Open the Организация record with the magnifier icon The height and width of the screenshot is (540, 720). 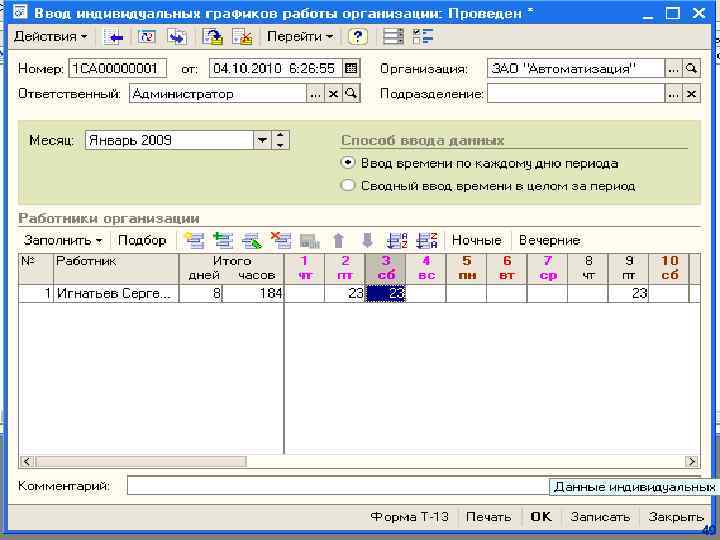tap(692, 68)
